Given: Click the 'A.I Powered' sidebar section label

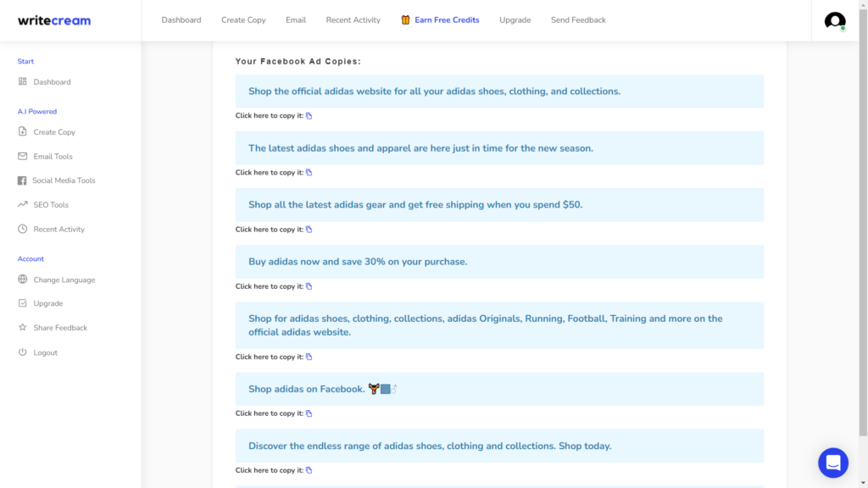Looking at the screenshot, I should (37, 111).
